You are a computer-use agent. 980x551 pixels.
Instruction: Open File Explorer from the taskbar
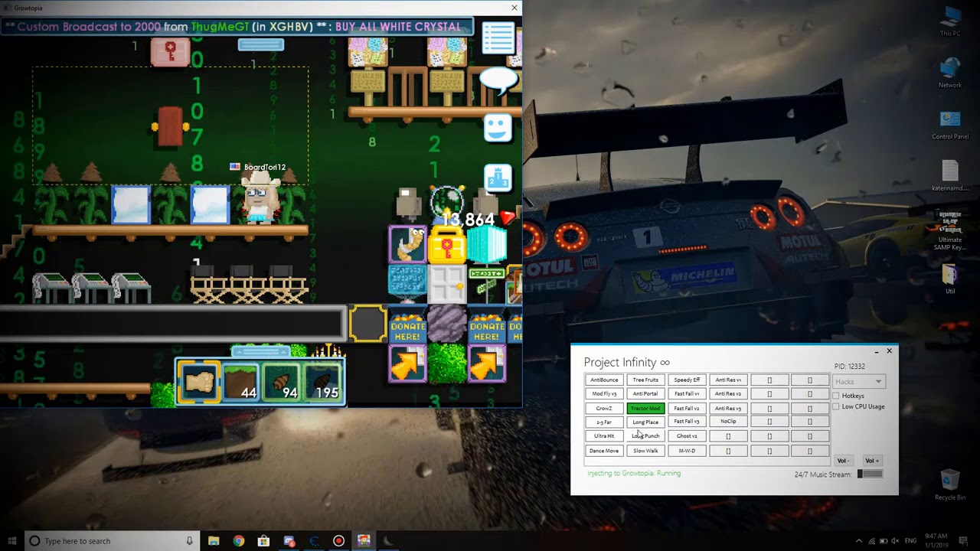pyautogui.click(x=214, y=541)
